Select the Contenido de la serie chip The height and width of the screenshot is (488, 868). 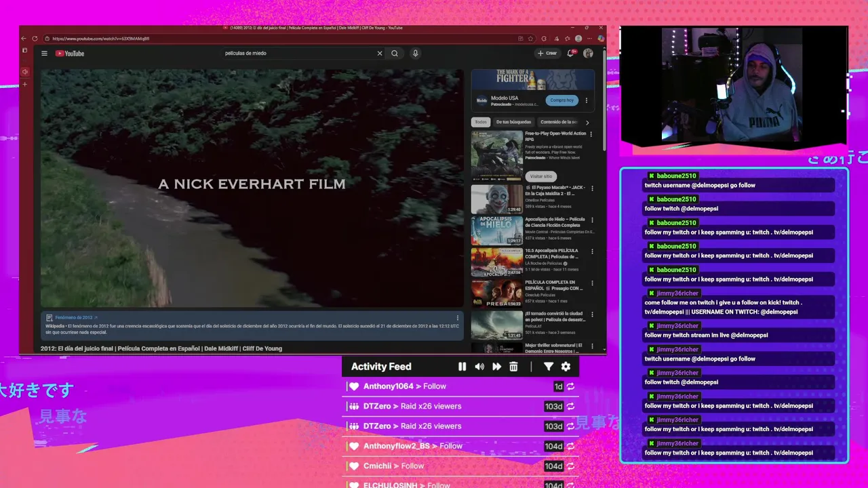coord(559,122)
